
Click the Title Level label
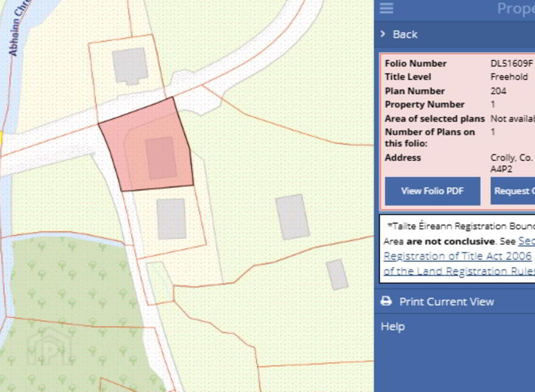pyautogui.click(x=408, y=77)
